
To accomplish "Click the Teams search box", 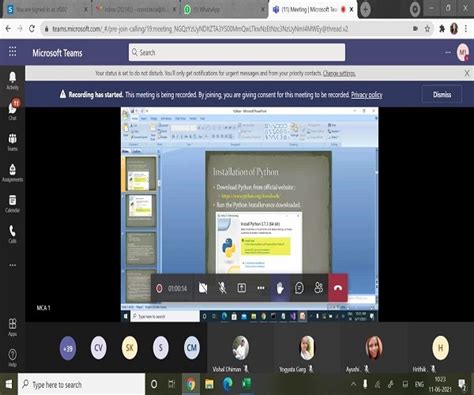I will coord(237,52).
